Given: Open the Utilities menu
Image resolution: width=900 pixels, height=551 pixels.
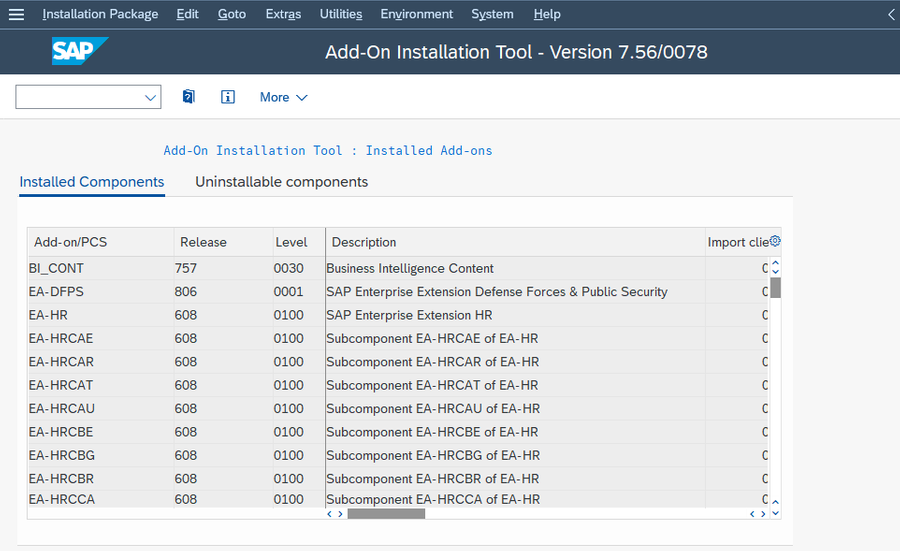Looking at the screenshot, I should [x=341, y=14].
